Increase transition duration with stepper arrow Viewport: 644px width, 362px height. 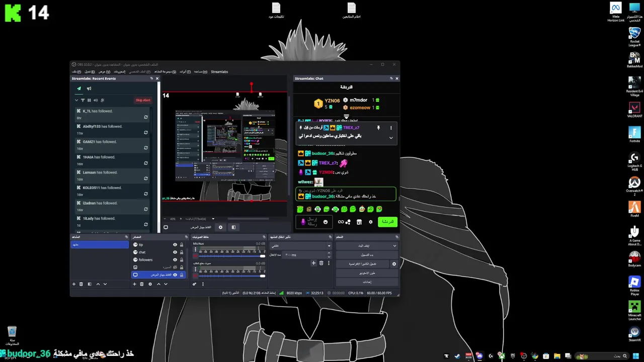pos(329,254)
